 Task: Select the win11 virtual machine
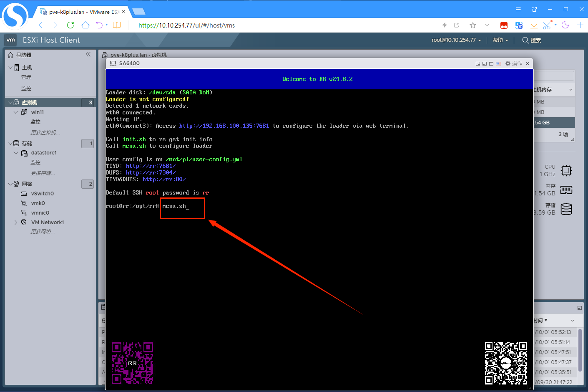pos(38,112)
